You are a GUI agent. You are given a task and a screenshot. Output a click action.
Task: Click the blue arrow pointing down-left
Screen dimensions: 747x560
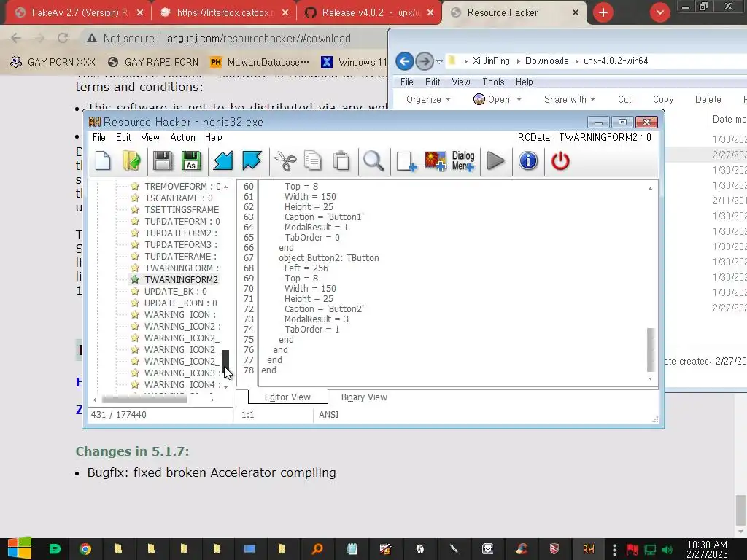pos(223,161)
